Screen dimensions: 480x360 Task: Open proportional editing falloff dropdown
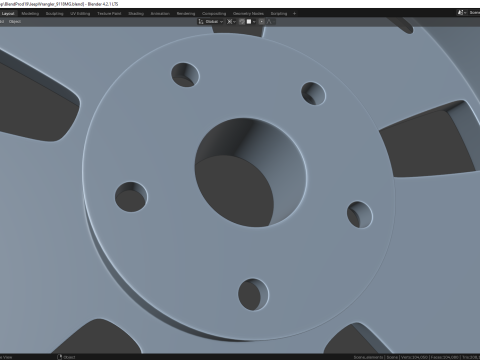(270, 22)
